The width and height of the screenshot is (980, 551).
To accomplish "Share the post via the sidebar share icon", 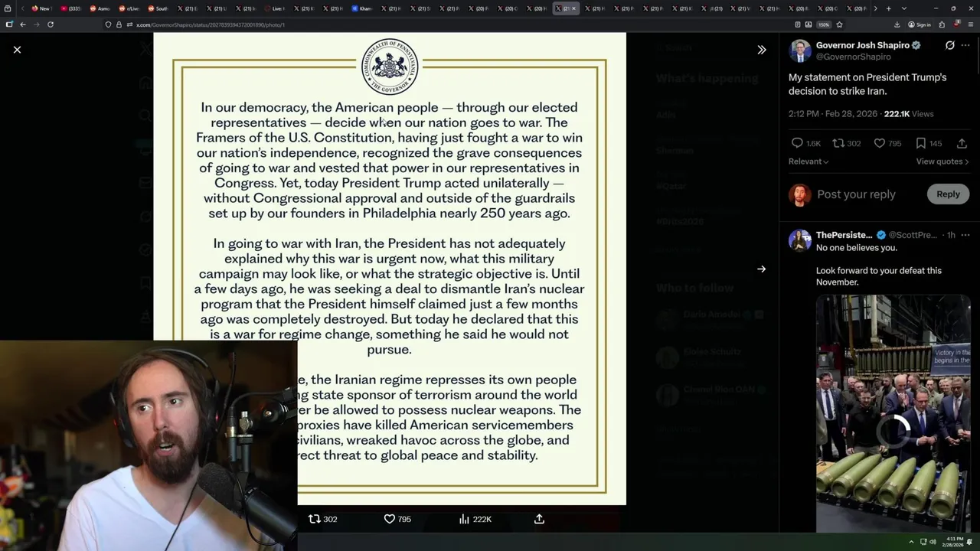I will point(962,143).
